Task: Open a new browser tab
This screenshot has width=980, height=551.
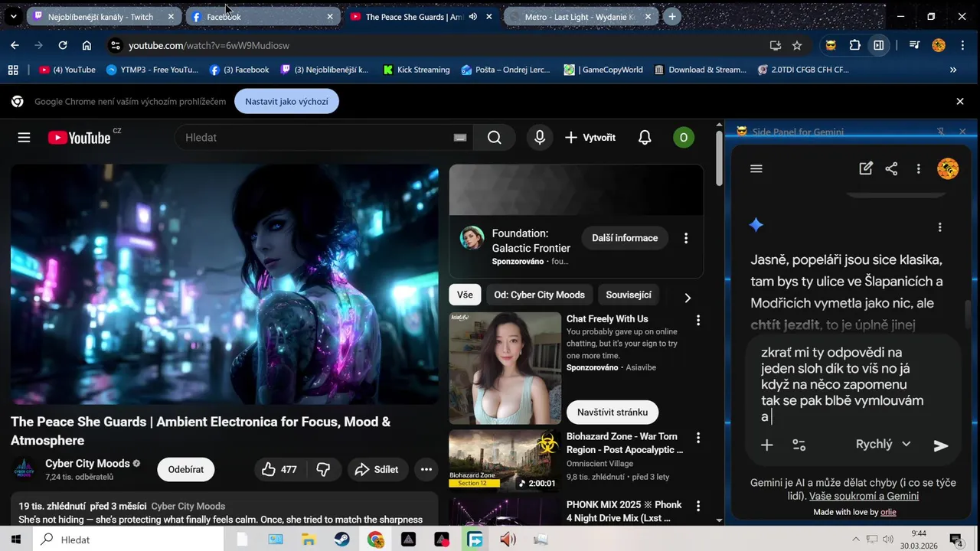Action: (x=672, y=16)
